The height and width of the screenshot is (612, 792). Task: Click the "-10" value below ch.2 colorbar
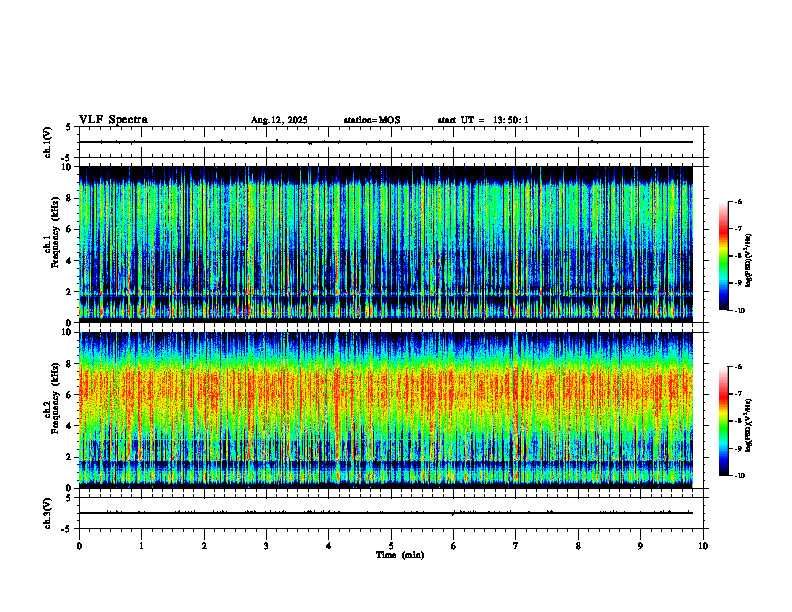click(x=739, y=476)
